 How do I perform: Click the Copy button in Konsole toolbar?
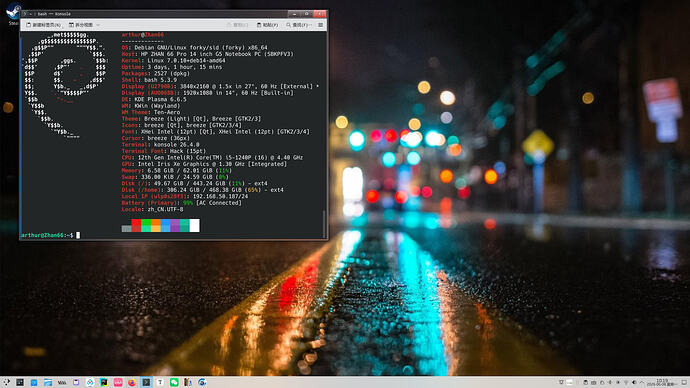coord(238,25)
